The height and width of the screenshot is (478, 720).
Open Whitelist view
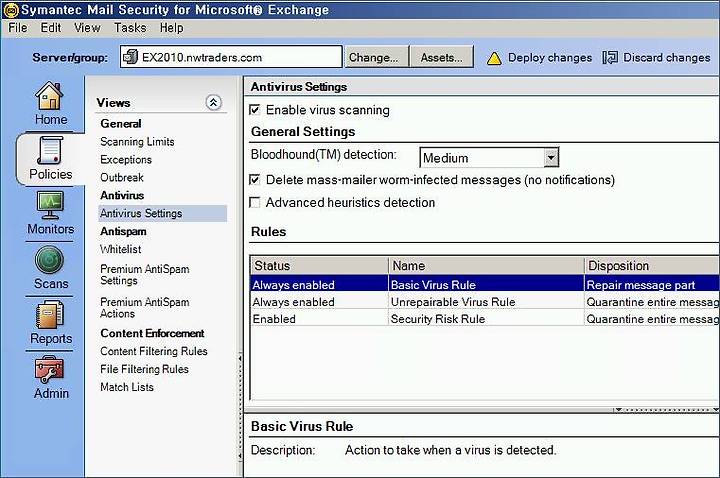click(x=121, y=249)
